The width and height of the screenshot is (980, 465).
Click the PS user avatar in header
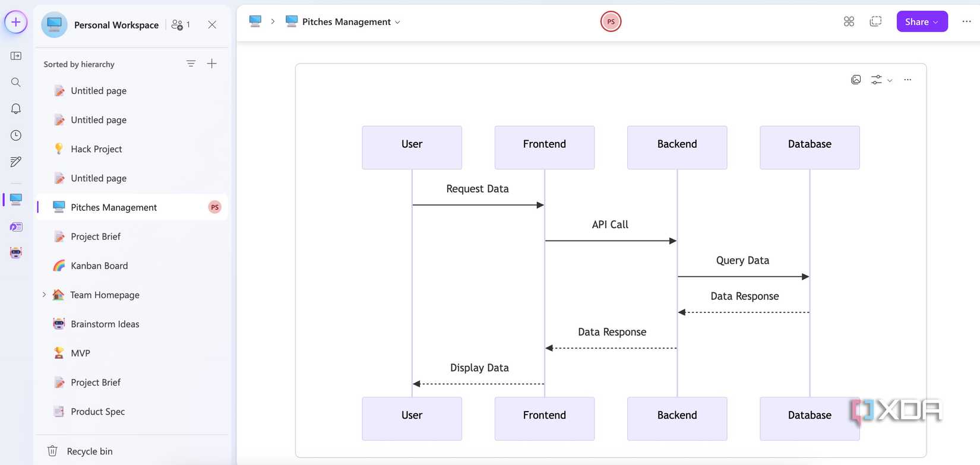click(611, 22)
